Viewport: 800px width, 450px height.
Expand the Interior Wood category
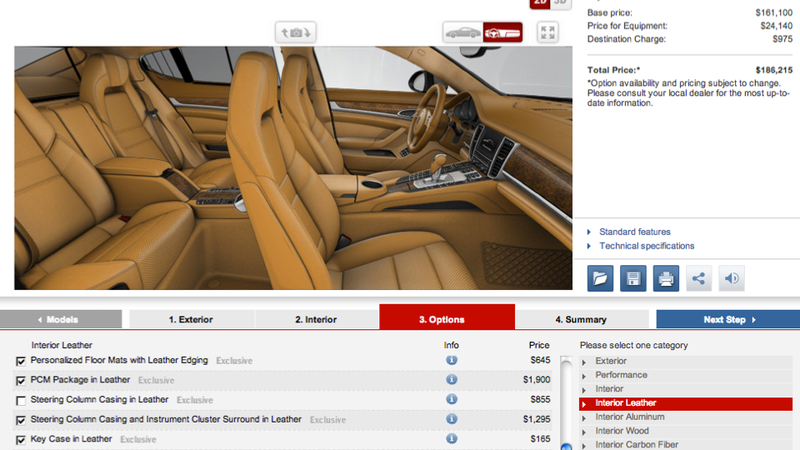(686, 431)
